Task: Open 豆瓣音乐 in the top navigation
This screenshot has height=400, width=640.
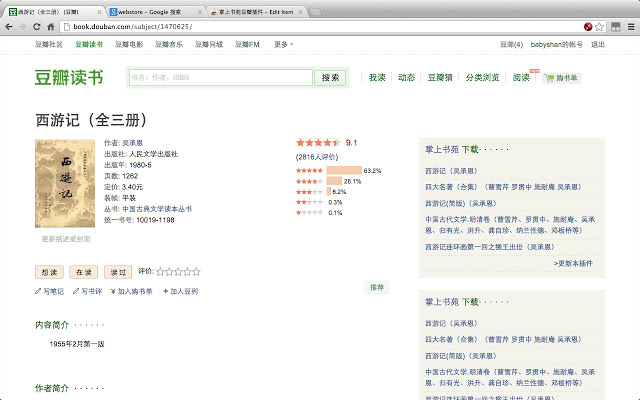Action: point(169,44)
